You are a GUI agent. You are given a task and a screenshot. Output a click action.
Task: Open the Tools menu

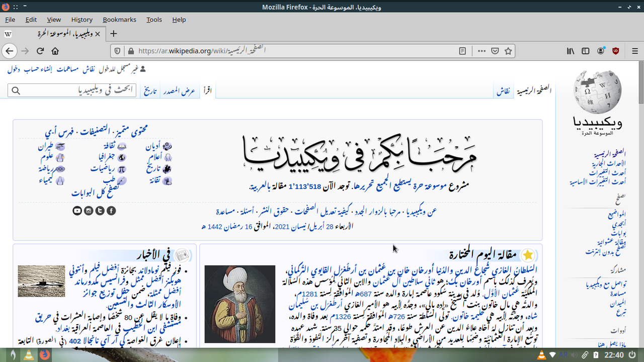(154, 20)
